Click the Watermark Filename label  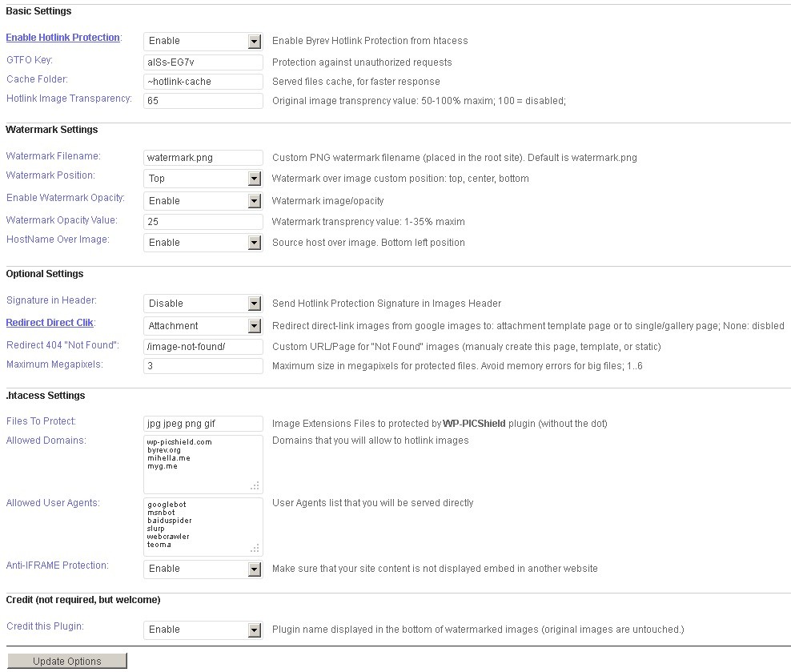[53, 156]
